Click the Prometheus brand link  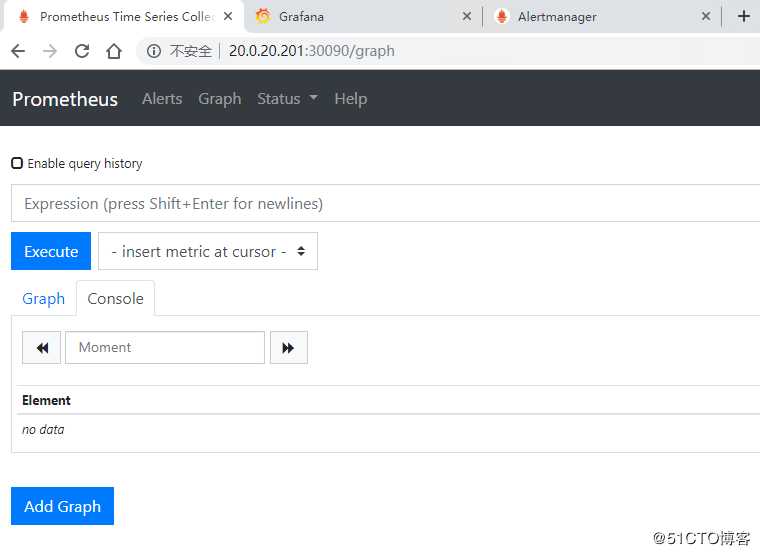point(65,99)
